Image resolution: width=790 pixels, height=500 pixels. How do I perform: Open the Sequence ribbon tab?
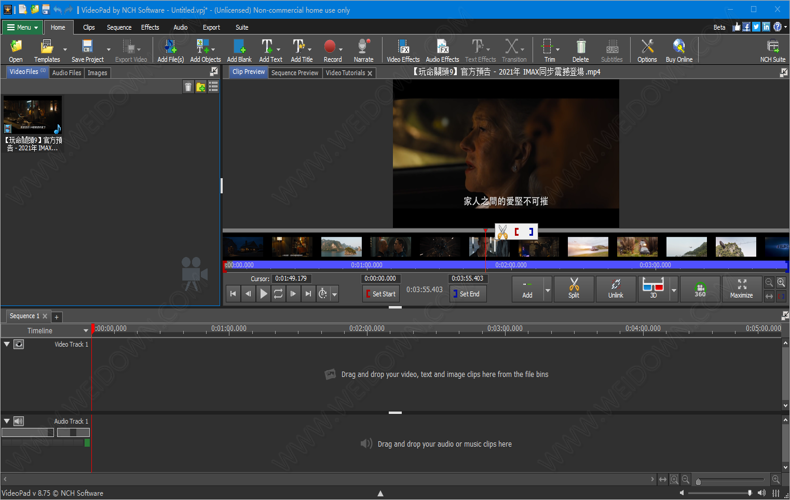(119, 27)
